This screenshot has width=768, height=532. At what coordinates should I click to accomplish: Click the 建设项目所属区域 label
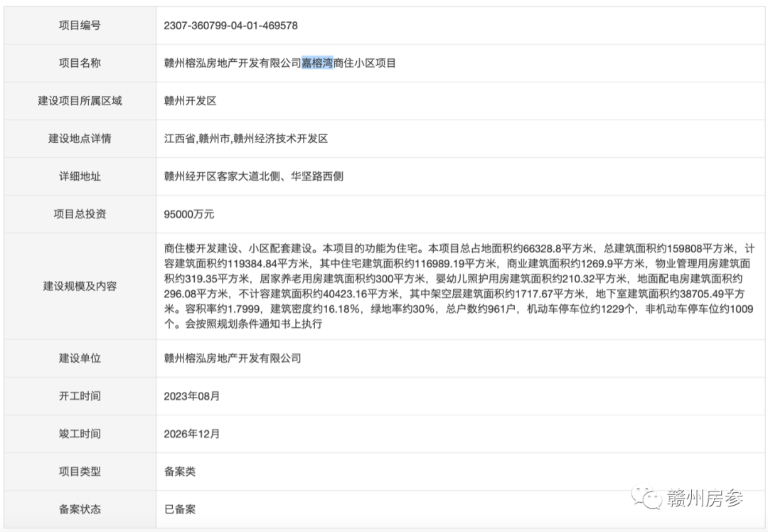click(80, 101)
